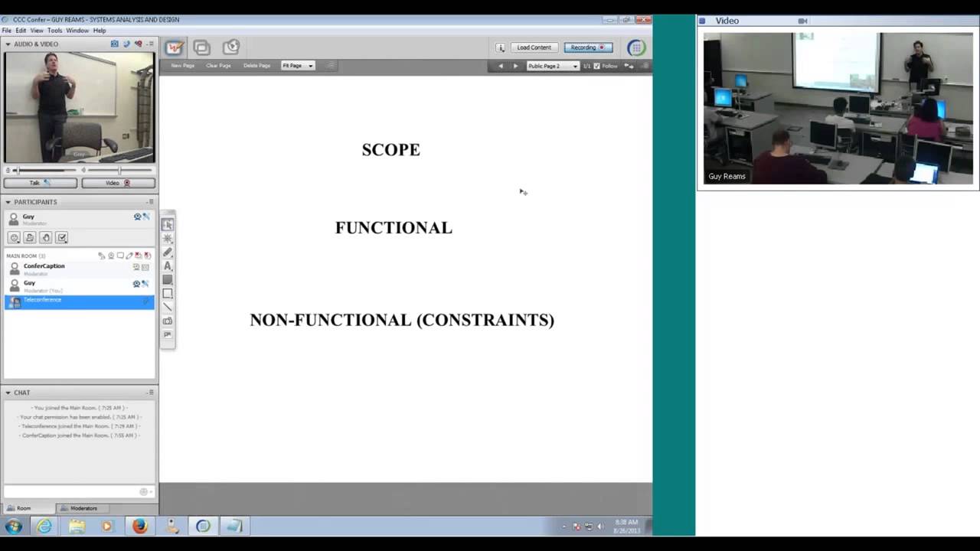Image resolution: width=980 pixels, height=551 pixels.
Task: Select the ConferCaption participant row
Action: coord(80,269)
